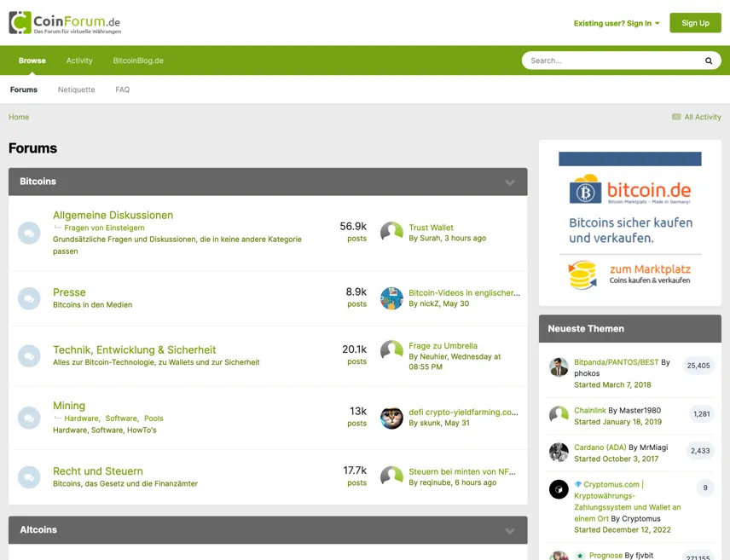
Task: Open Steuern bei minten von NF post
Action: [462, 471]
